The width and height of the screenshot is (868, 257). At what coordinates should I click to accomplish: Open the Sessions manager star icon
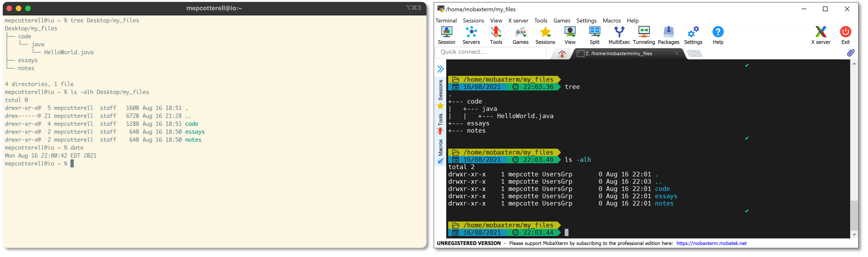pos(545,35)
